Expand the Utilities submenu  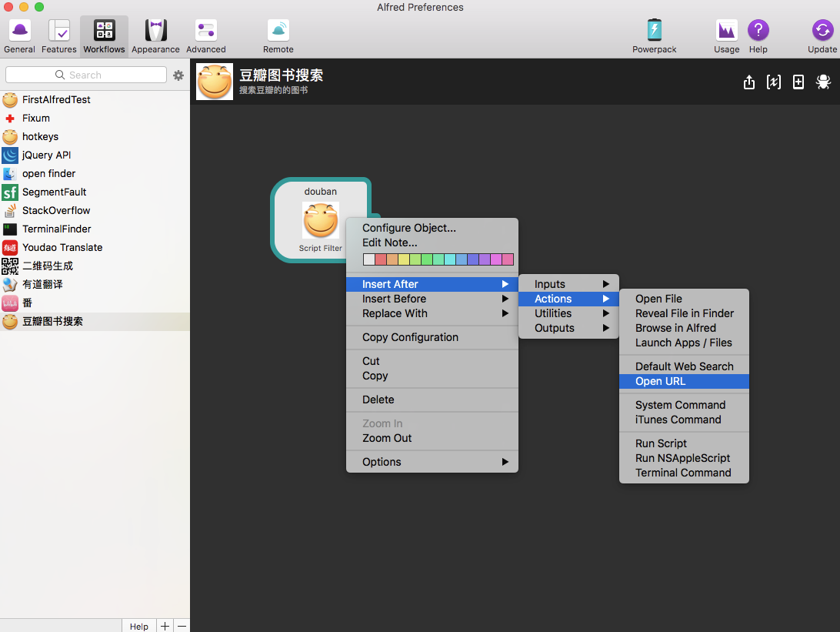569,313
